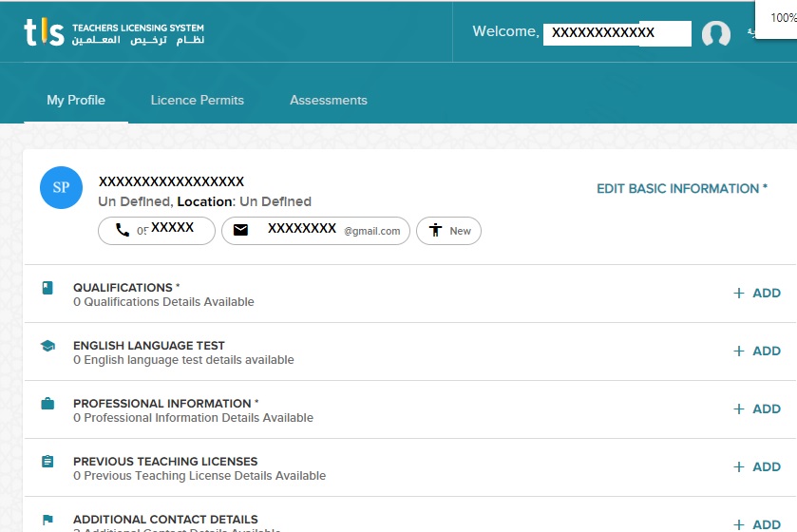
Task: Click the PREVIOUS TEACHING LICENSES heading
Action: coord(165,462)
